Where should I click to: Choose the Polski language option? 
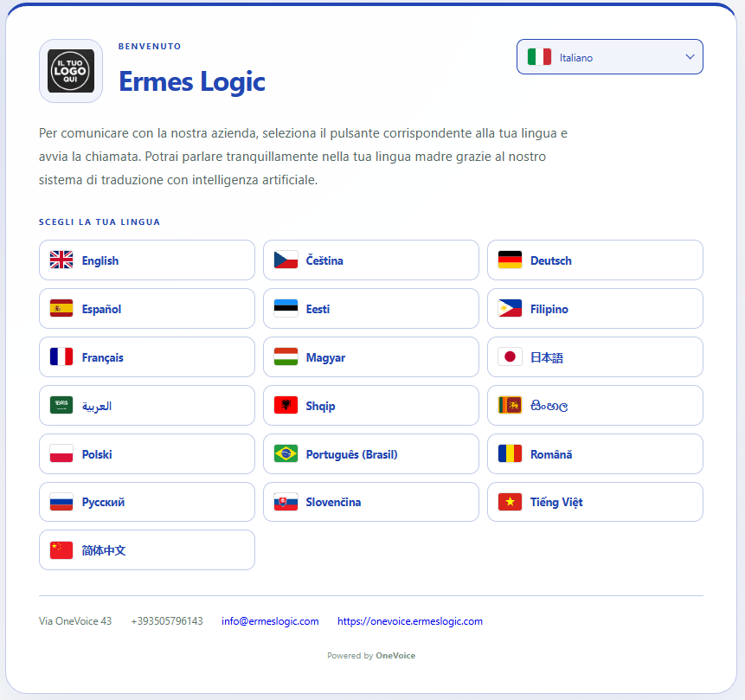pyautogui.click(x=147, y=454)
